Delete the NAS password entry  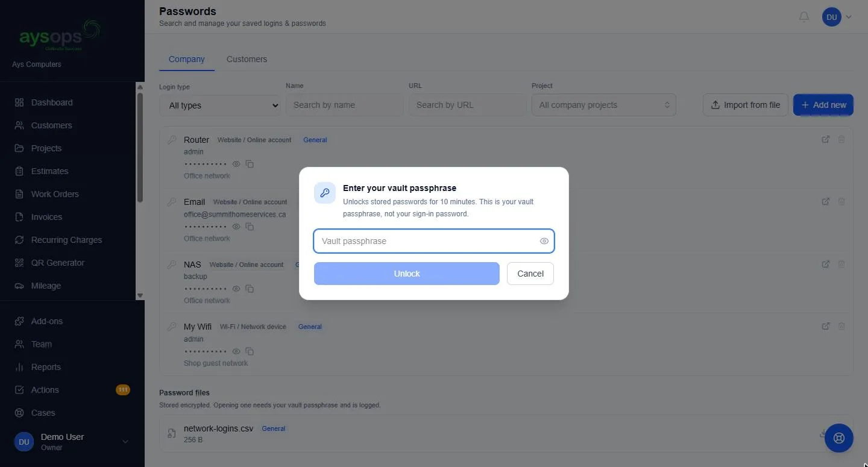(841, 264)
